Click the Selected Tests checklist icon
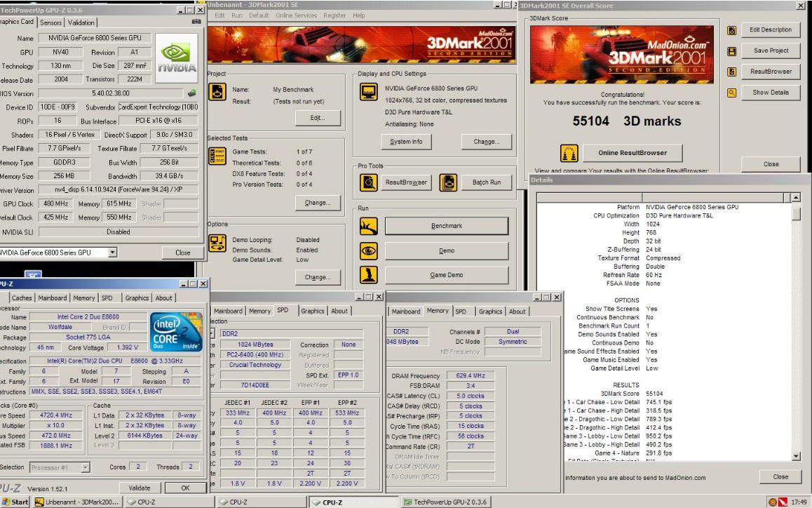 tap(217, 156)
